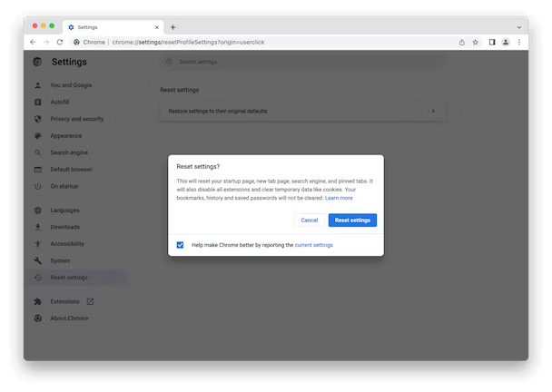Open You and Google settings
Screen dimensions: 552x392
[x=71, y=85]
